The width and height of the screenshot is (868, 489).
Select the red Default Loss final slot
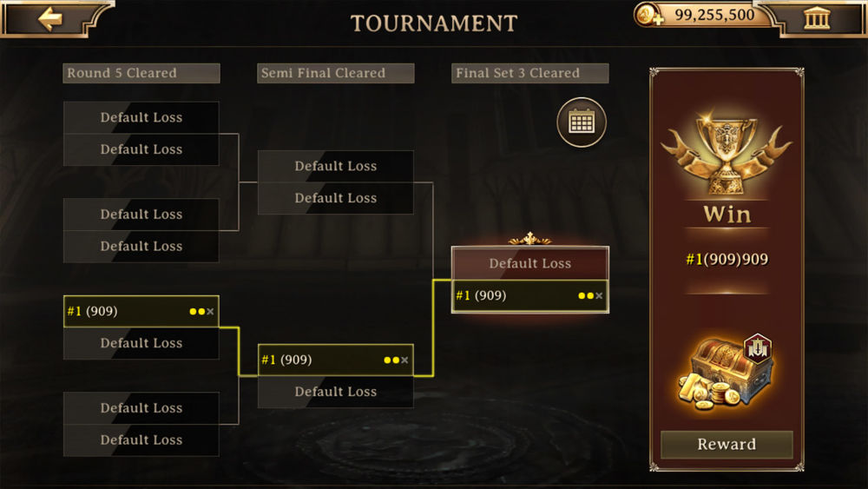pyautogui.click(x=529, y=263)
